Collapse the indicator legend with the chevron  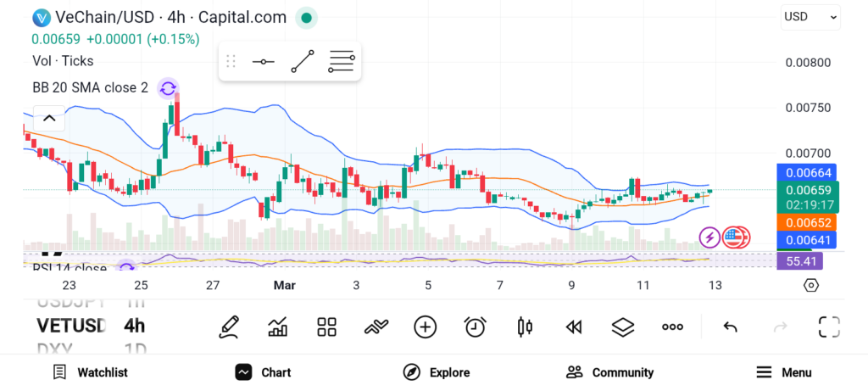[x=48, y=119]
